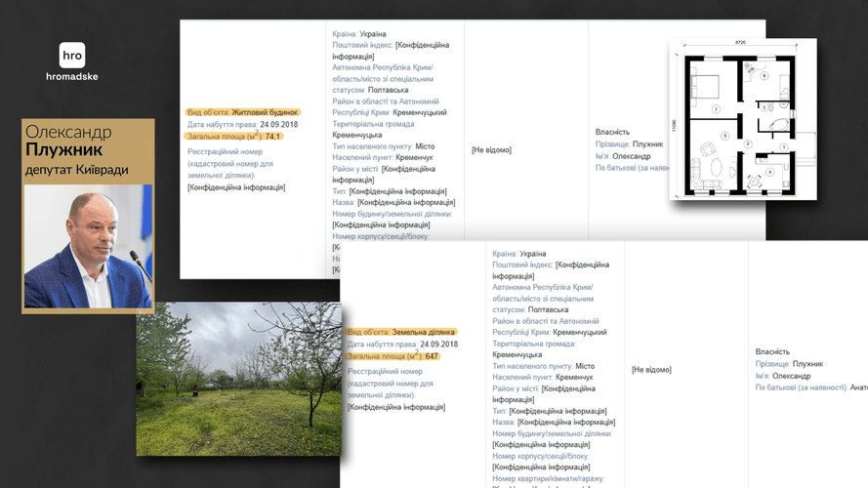This screenshot has width=868, height=488.
Task: Click '[Не відомо]' in the house record
Action: pyautogui.click(x=491, y=149)
